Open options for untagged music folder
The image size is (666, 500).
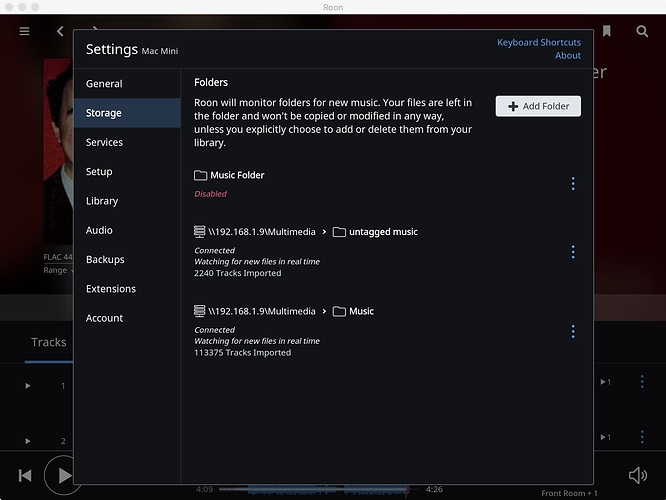tap(573, 252)
